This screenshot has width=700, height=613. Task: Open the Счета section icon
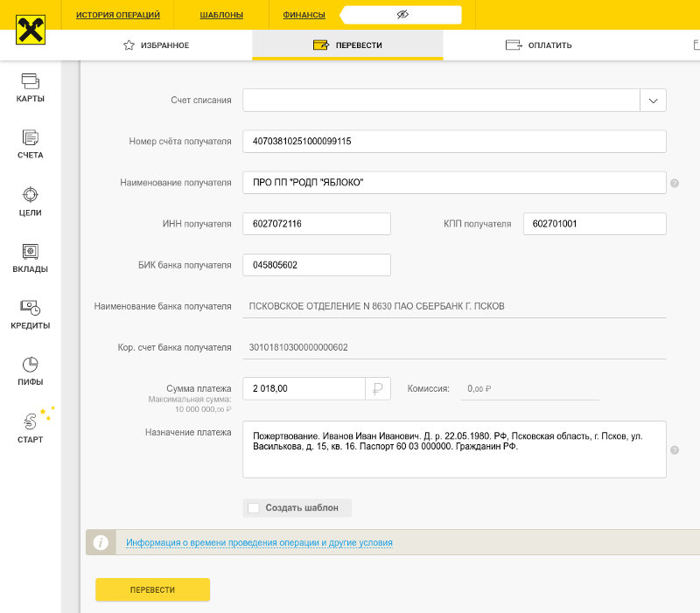point(31,138)
